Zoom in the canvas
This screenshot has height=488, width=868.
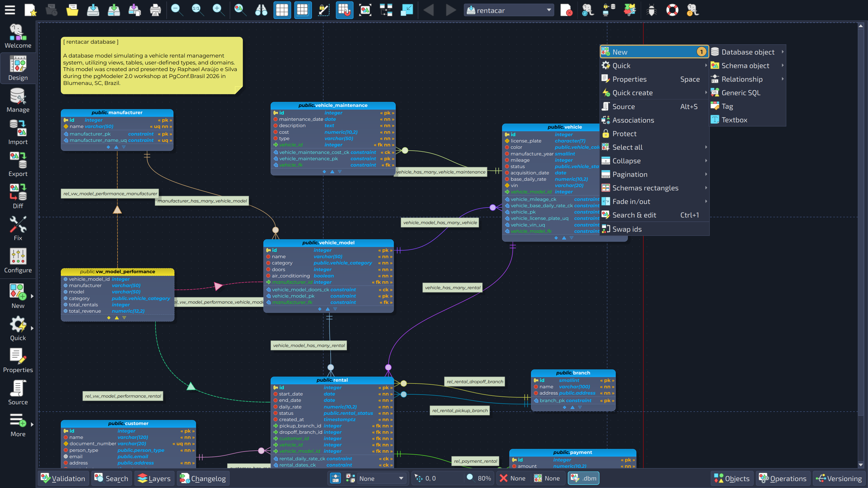(x=218, y=10)
